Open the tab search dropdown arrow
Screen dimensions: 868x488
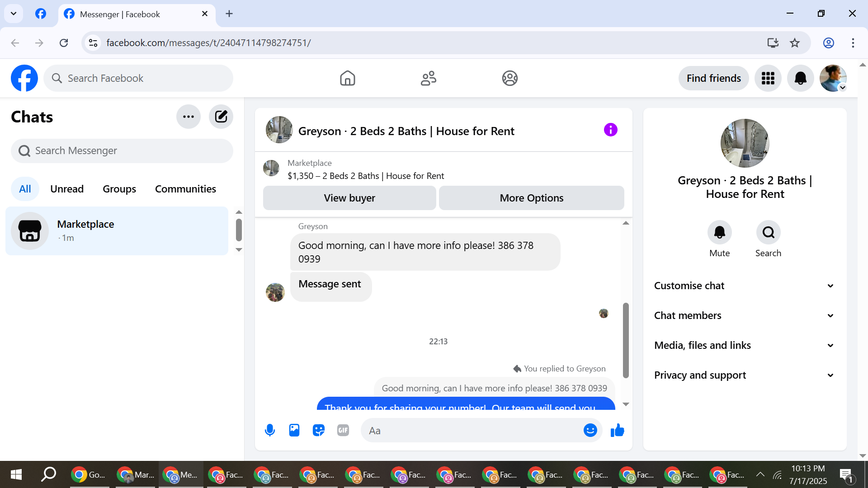click(14, 14)
